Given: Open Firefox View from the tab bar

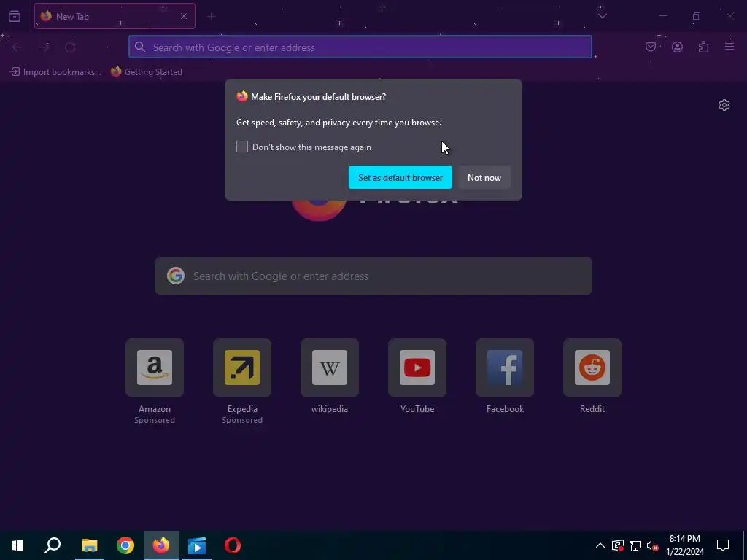Looking at the screenshot, I should 15,16.
